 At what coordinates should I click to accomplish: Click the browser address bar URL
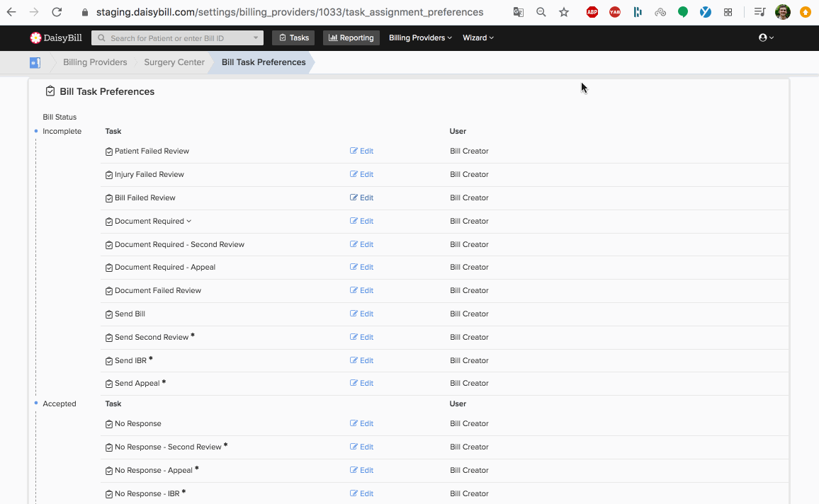pos(290,12)
